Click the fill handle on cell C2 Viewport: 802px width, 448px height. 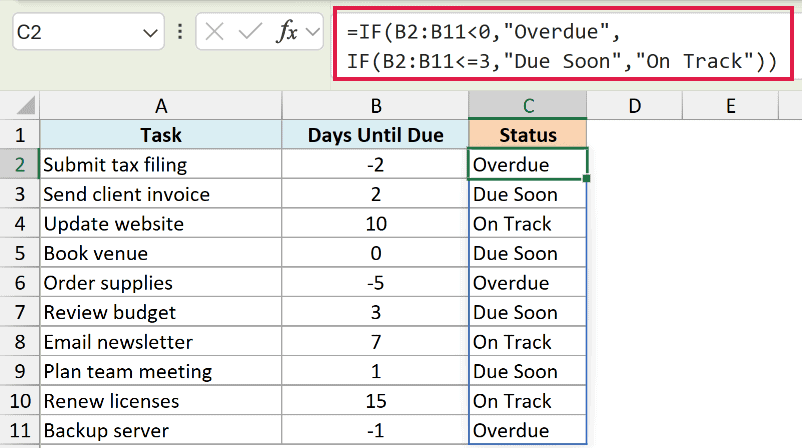[586, 178]
